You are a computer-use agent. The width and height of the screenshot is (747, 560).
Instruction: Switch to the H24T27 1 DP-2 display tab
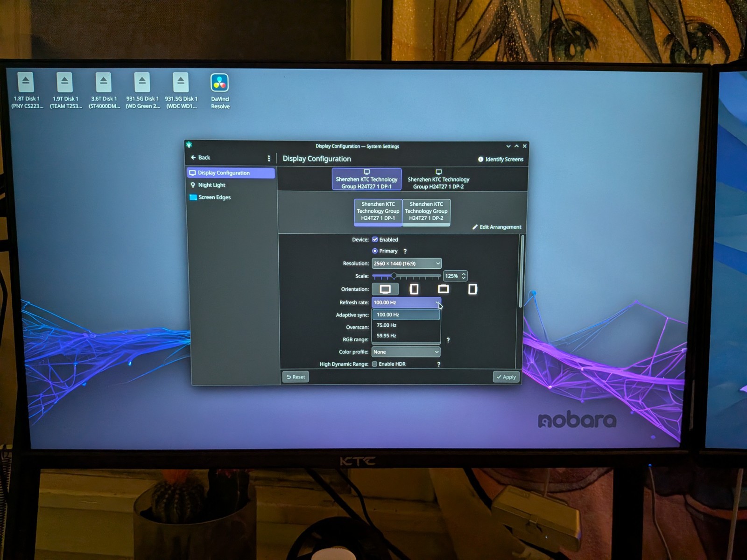[x=438, y=180]
